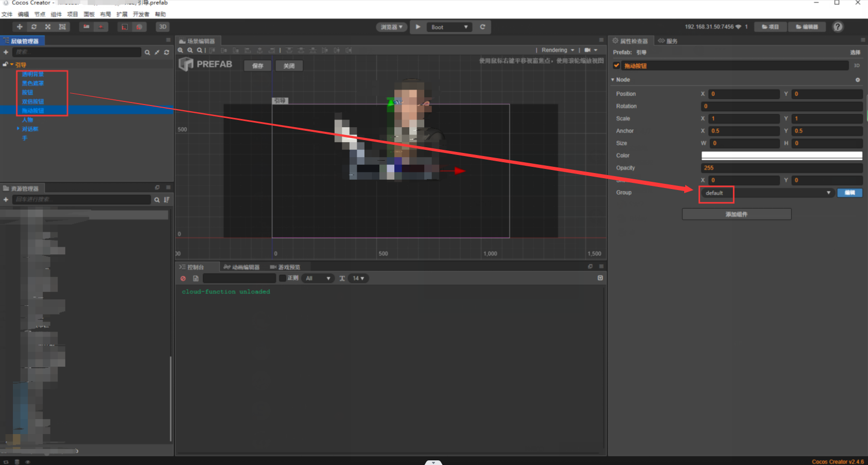Reset scene zoom with third magnifier icon
Viewport: 868px width, 465px height.
coord(199,50)
